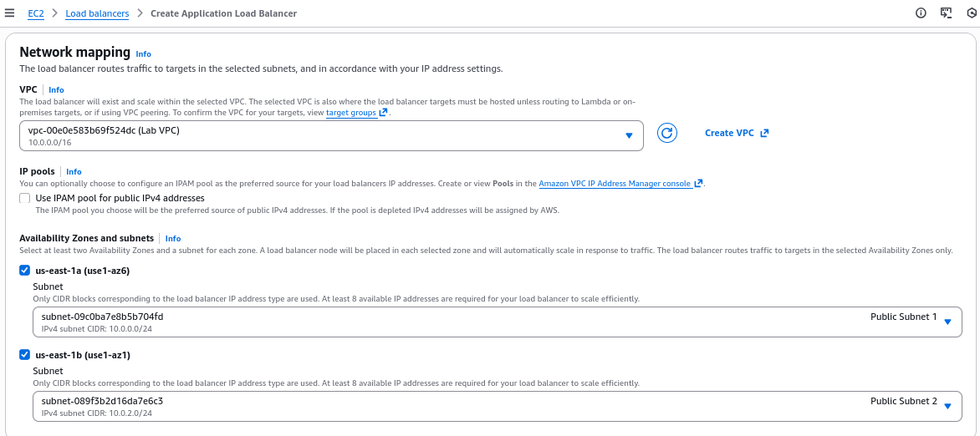Viewport: 980px width, 436px height.
Task: Open Info link next to Network mapping
Action: point(144,53)
